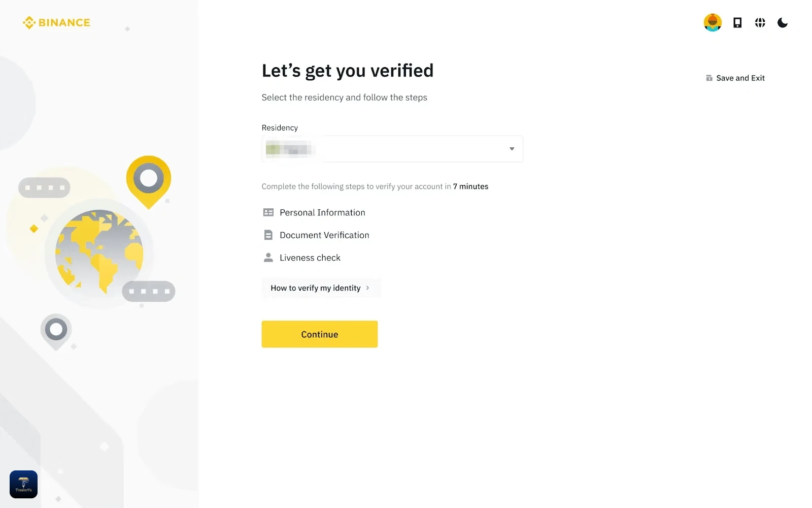Click the yellow Continue button

(320, 334)
